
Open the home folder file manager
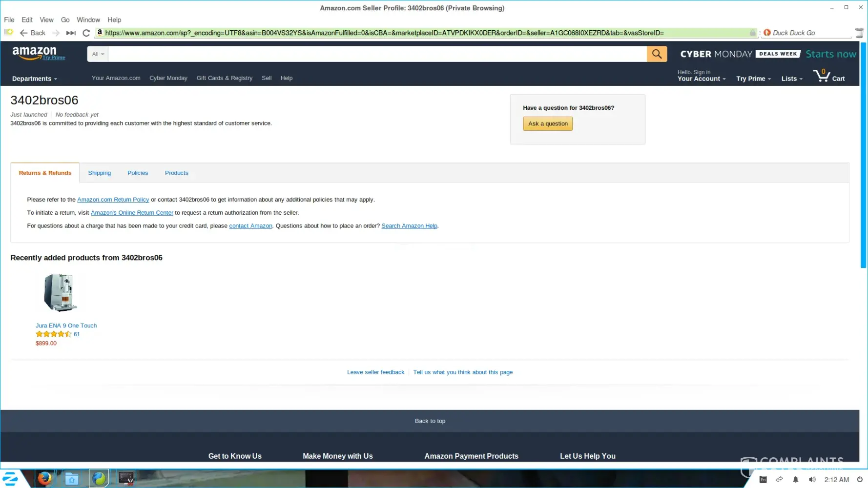coord(72,479)
